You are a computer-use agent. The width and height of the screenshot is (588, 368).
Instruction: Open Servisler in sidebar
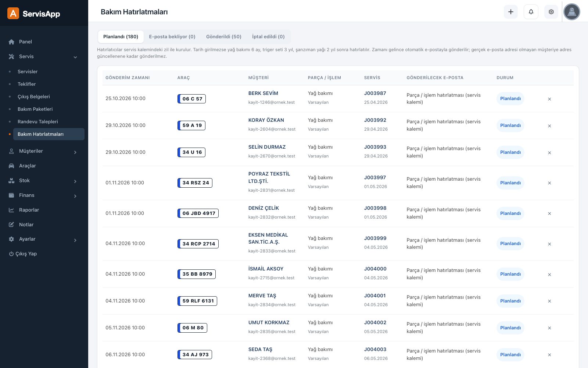[x=28, y=71]
